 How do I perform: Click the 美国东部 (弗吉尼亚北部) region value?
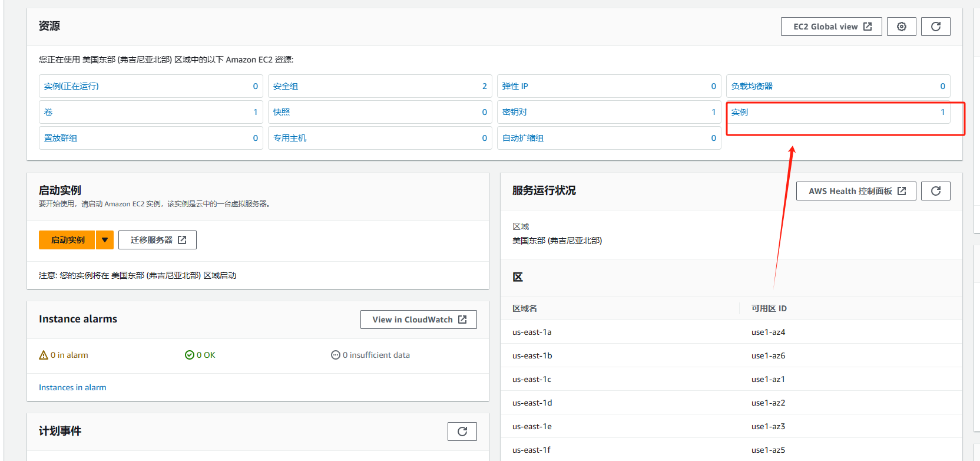[557, 241]
